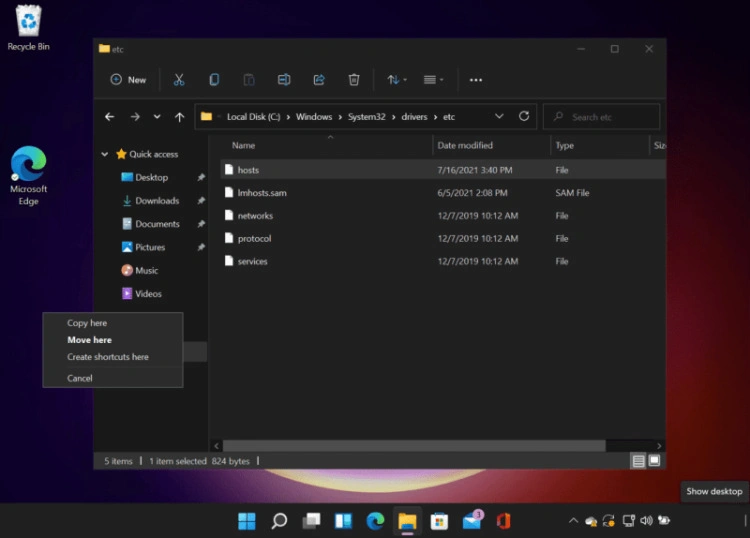Open Microsoft Store from taskbar
Screen dimensions: 750x538
click(x=439, y=521)
